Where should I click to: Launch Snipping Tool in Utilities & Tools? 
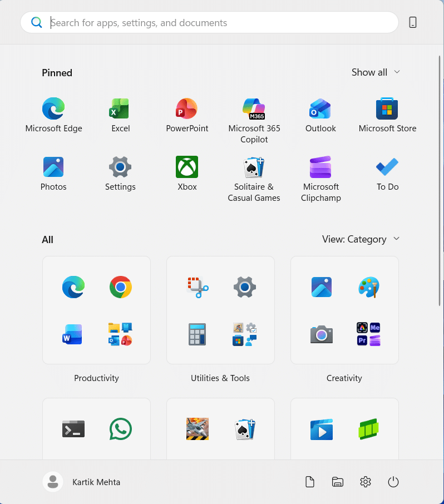point(197,287)
